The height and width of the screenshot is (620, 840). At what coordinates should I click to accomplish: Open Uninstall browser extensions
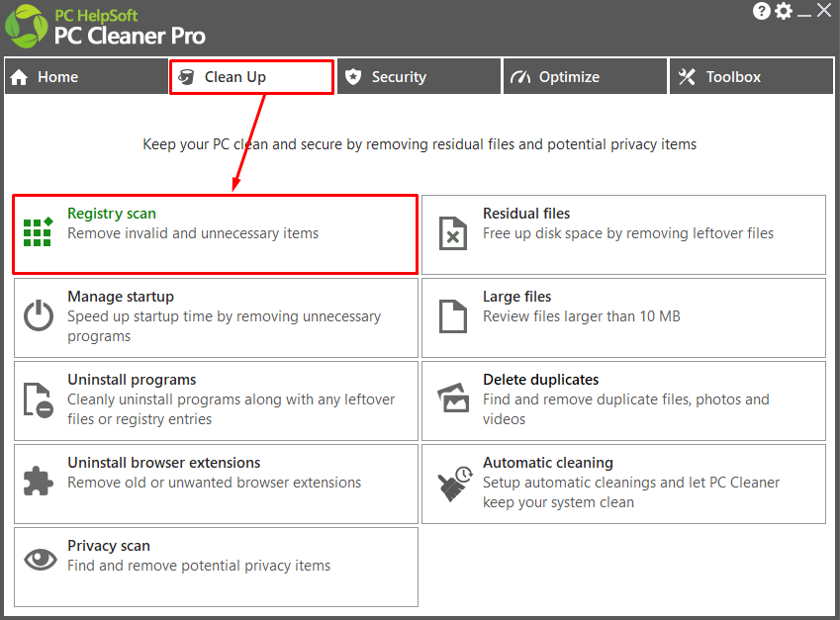click(216, 484)
